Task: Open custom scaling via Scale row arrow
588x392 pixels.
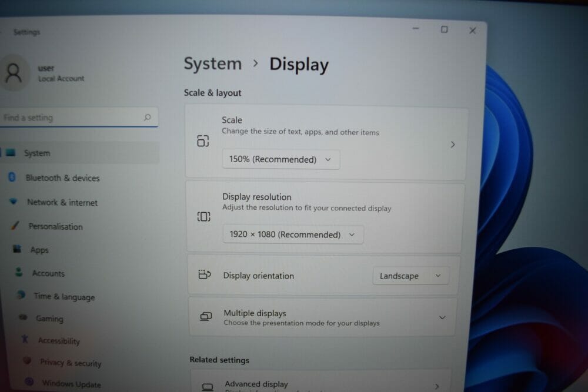Action: [x=453, y=145]
